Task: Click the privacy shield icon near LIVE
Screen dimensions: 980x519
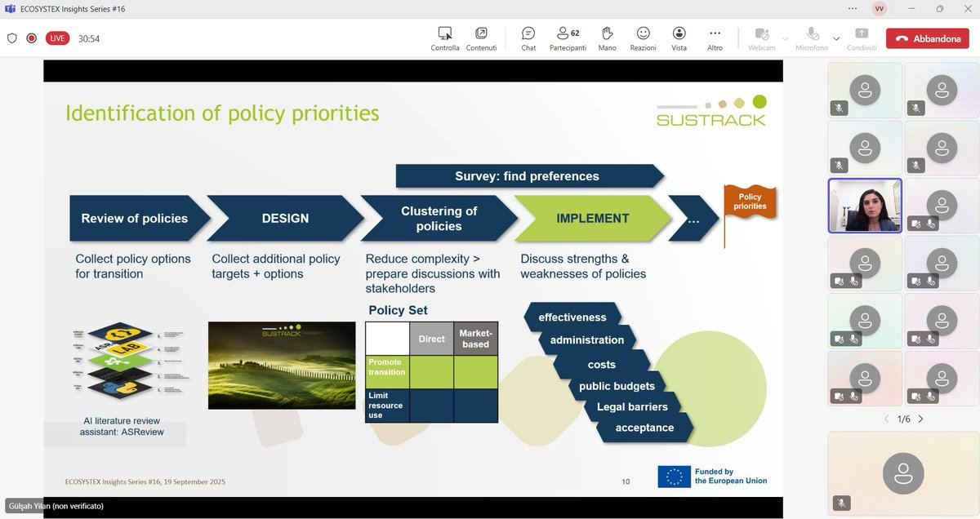Action: (12, 38)
